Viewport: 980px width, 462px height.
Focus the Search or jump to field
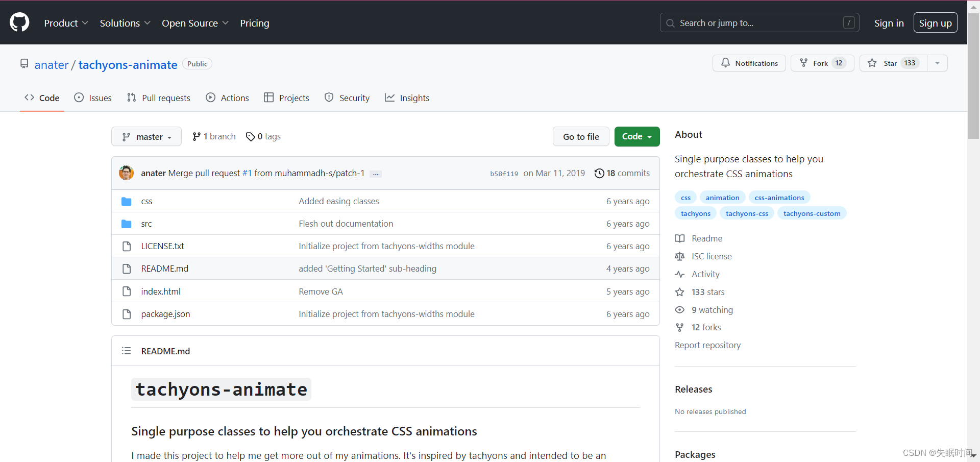(x=759, y=22)
